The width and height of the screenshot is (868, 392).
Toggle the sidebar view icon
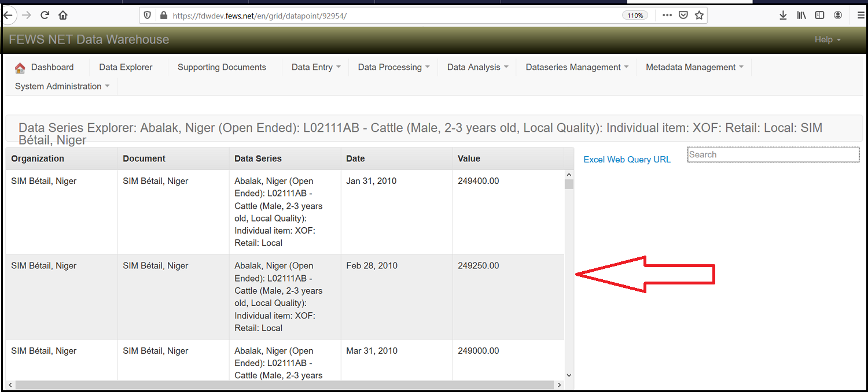pyautogui.click(x=819, y=16)
